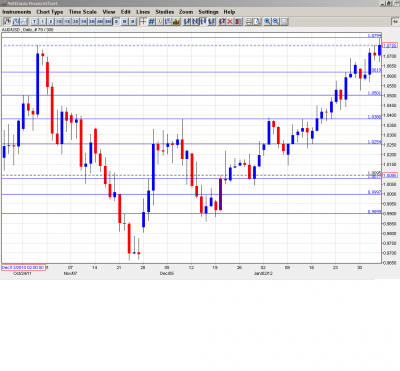Switch to 15 minute time scale

pyautogui.click(x=67, y=22)
